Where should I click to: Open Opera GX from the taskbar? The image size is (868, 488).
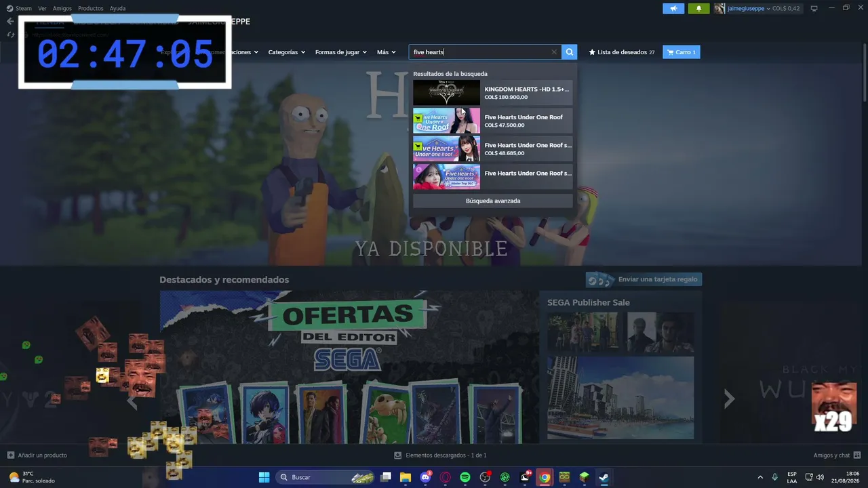[445, 477]
